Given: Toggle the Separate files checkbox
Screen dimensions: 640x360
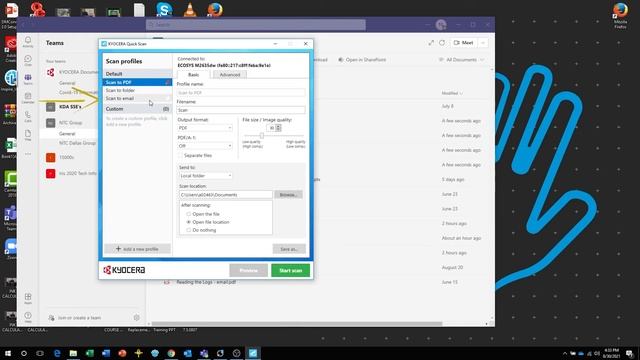Looking at the screenshot, I should pyautogui.click(x=180, y=156).
